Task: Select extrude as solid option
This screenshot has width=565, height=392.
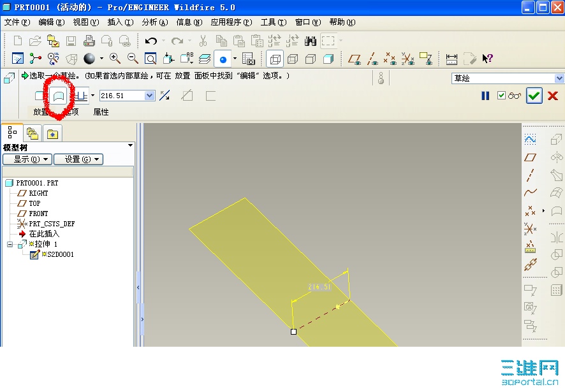Action: pyautogui.click(x=40, y=96)
